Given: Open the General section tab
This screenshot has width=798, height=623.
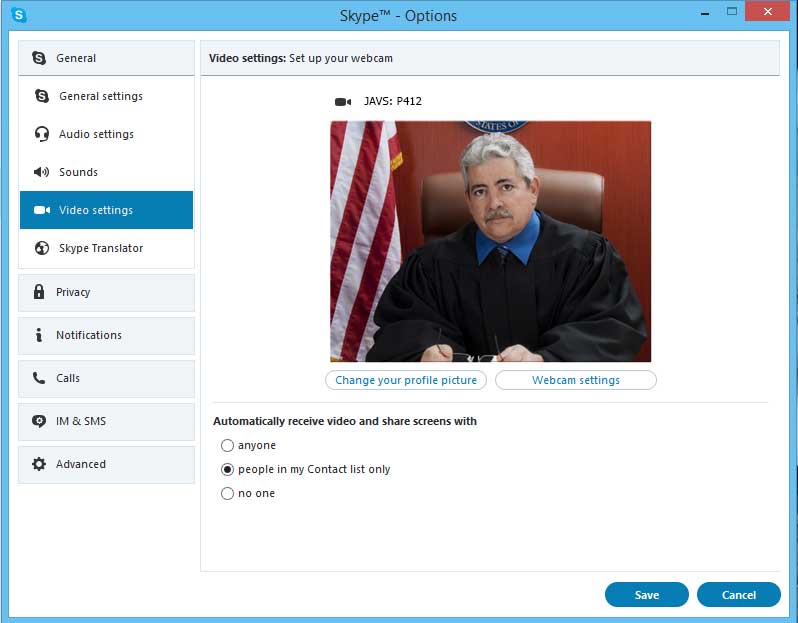Looking at the screenshot, I should 106,58.
